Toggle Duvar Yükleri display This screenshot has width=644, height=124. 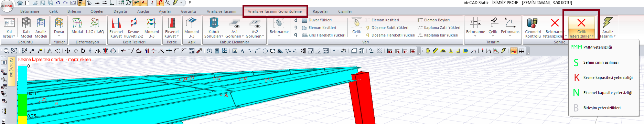point(317,20)
